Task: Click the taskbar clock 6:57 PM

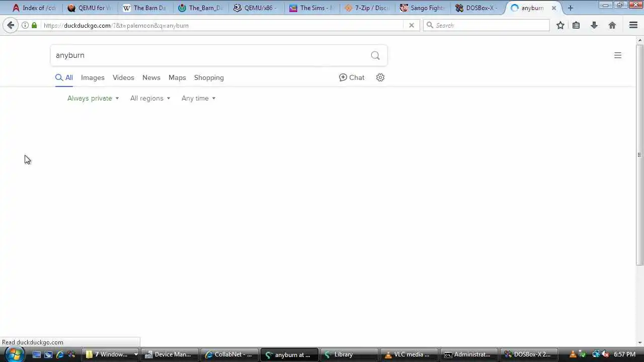Action: click(x=624, y=354)
